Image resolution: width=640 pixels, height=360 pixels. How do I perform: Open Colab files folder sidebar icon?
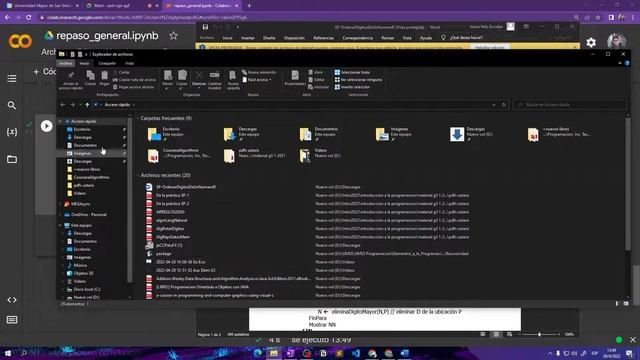click(12, 159)
